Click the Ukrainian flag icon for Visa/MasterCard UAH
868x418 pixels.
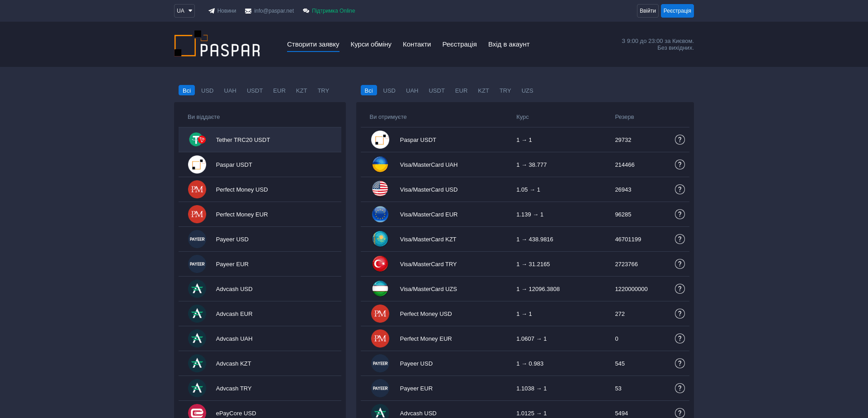click(380, 164)
